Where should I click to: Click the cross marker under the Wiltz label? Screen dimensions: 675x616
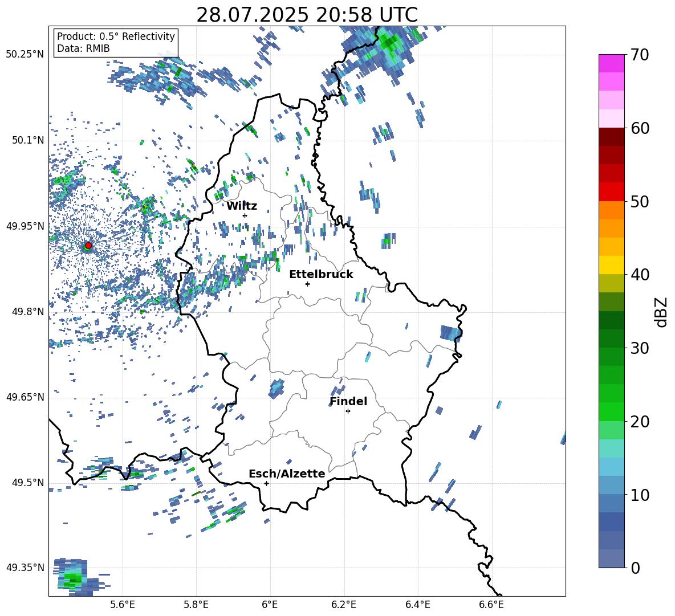coord(245,215)
